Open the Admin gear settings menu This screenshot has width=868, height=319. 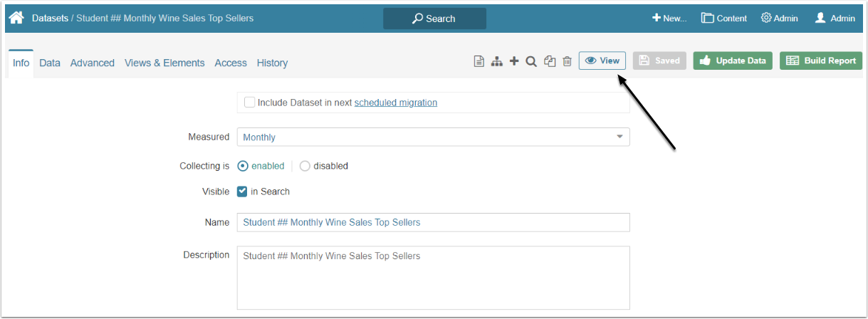coord(779,18)
